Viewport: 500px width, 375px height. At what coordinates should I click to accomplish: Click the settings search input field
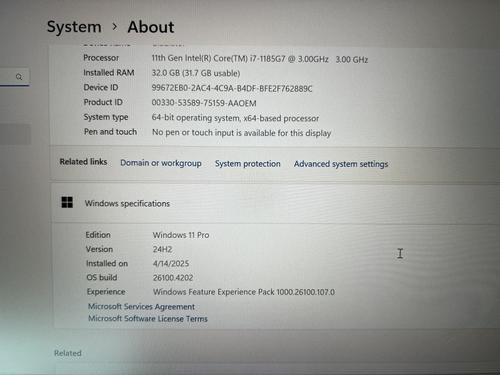pyautogui.click(x=15, y=77)
